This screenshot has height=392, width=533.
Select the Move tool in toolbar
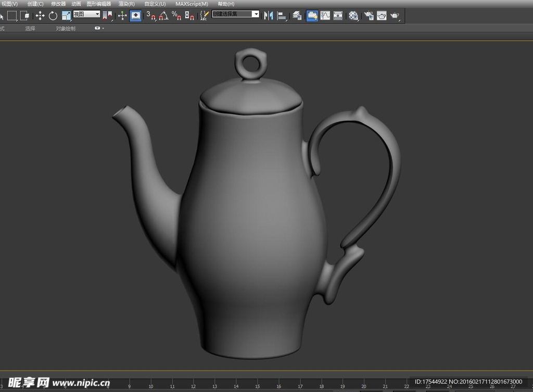point(40,16)
